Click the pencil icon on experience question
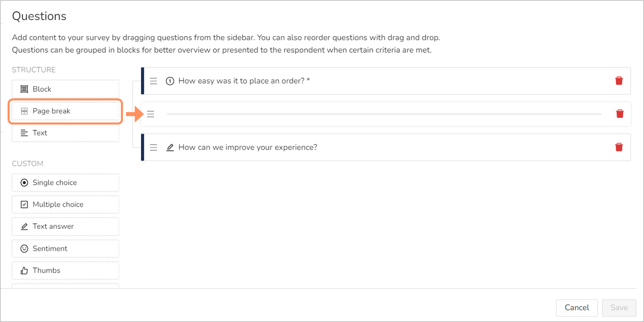This screenshot has height=322, width=644. coord(170,148)
